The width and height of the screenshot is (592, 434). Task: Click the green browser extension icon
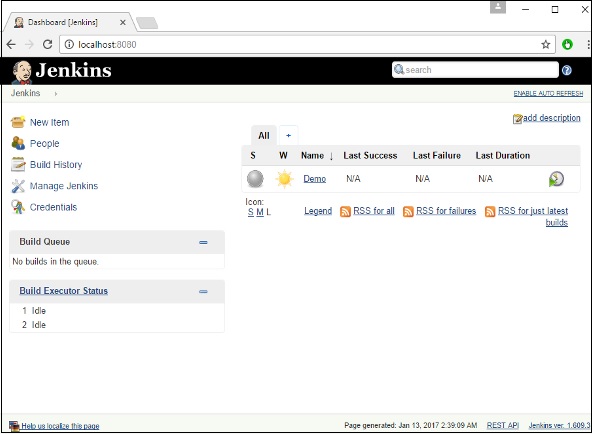coord(567,45)
